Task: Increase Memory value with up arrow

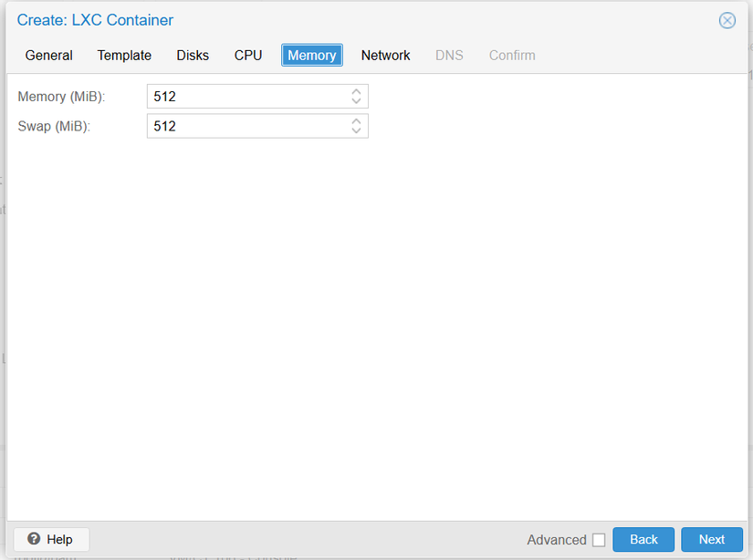Action: (x=356, y=91)
